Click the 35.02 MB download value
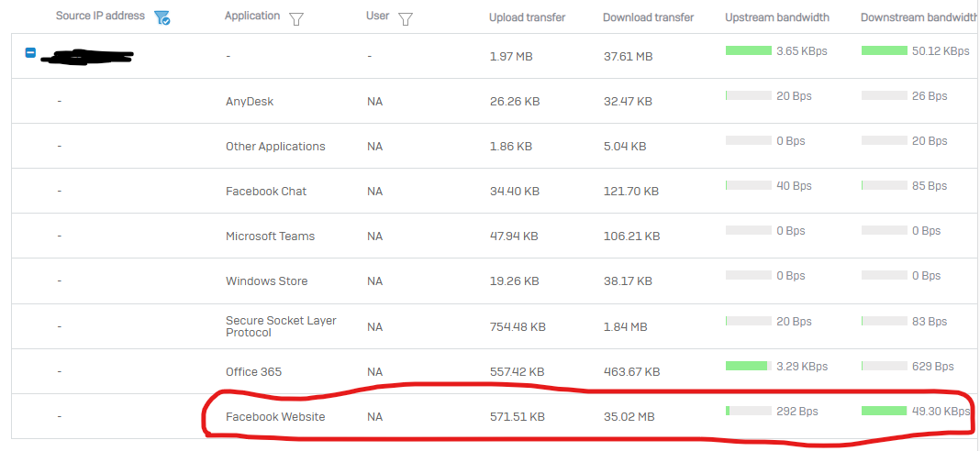This screenshot has width=980, height=451. (x=629, y=417)
